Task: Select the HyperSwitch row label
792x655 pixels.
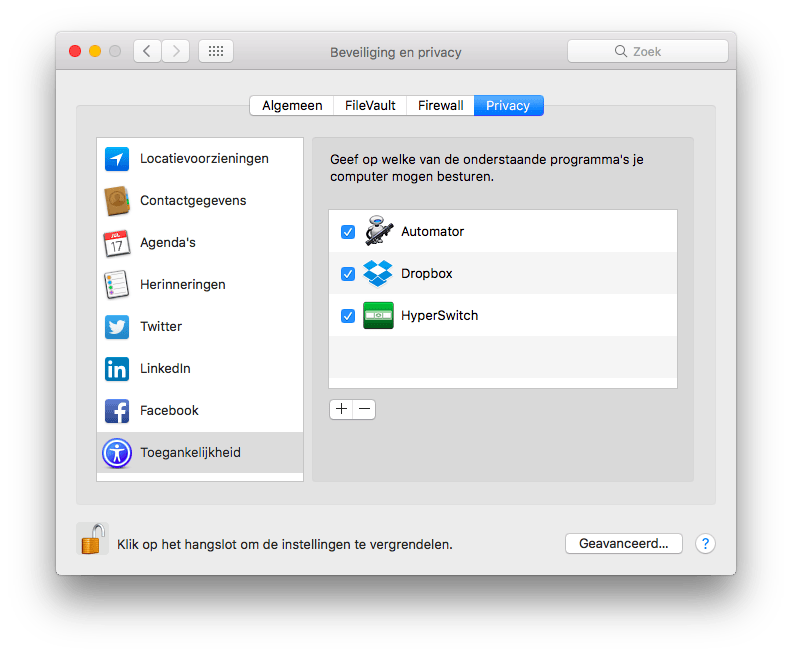Action: tap(439, 316)
